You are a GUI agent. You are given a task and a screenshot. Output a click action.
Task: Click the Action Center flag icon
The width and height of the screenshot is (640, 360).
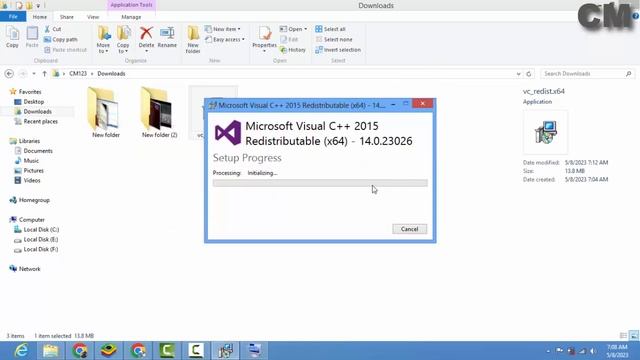coord(560,351)
